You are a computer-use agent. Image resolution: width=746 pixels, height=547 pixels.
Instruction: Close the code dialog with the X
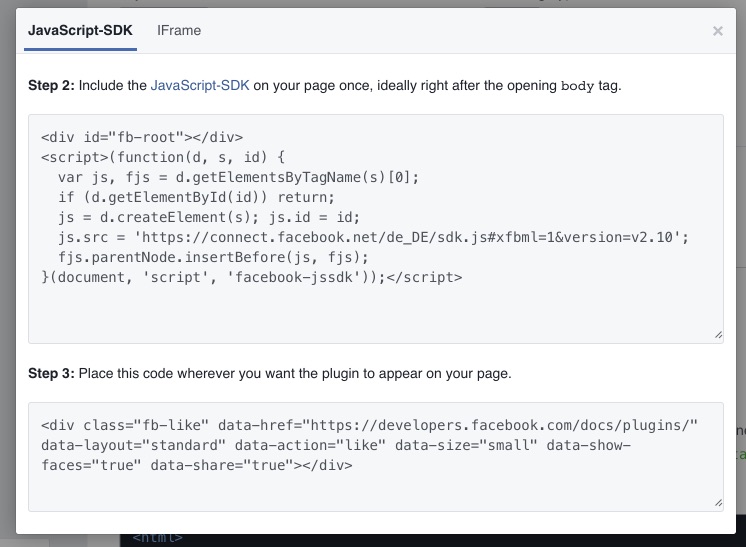(x=717, y=31)
